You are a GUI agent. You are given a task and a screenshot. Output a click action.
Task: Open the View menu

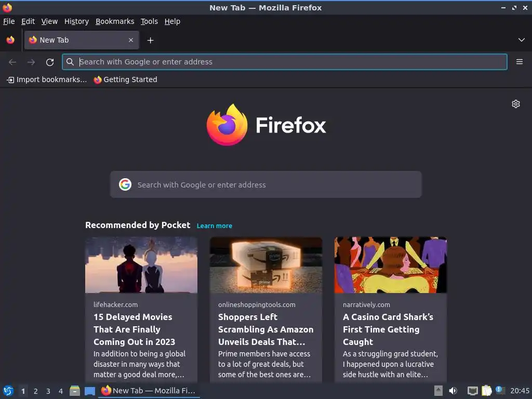click(x=49, y=21)
